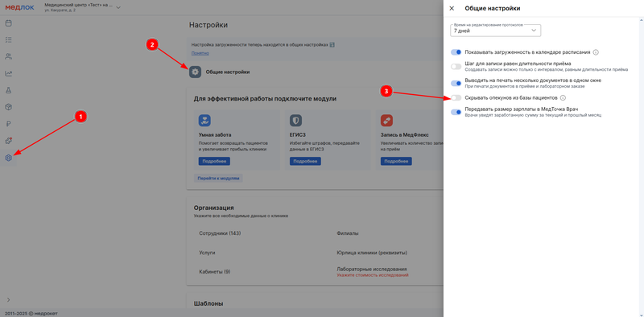
Task: Enable 'Шаг для записи равен длительности приёма'
Action: point(456,67)
